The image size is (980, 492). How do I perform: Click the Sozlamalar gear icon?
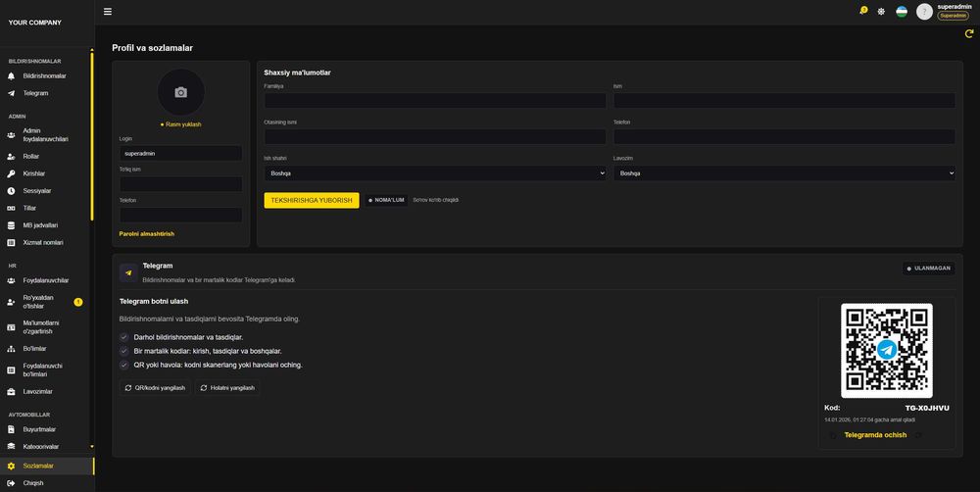click(x=11, y=466)
